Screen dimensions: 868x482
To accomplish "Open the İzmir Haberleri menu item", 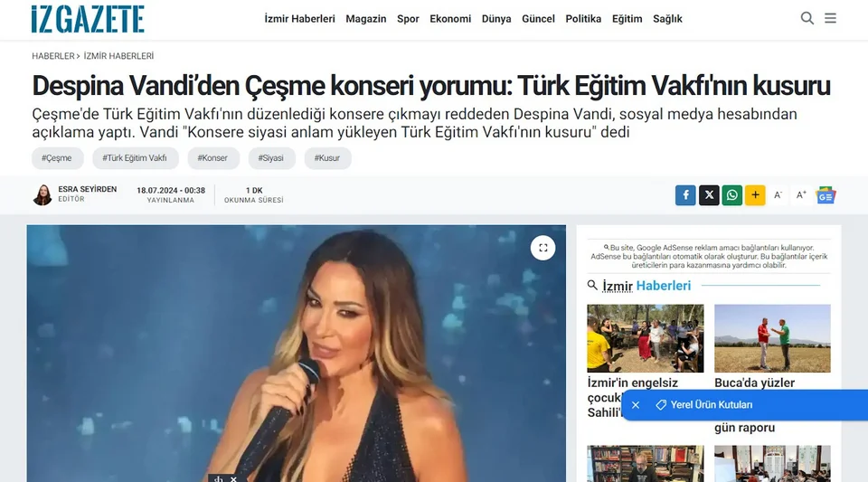I will click(x=299, y=19).
